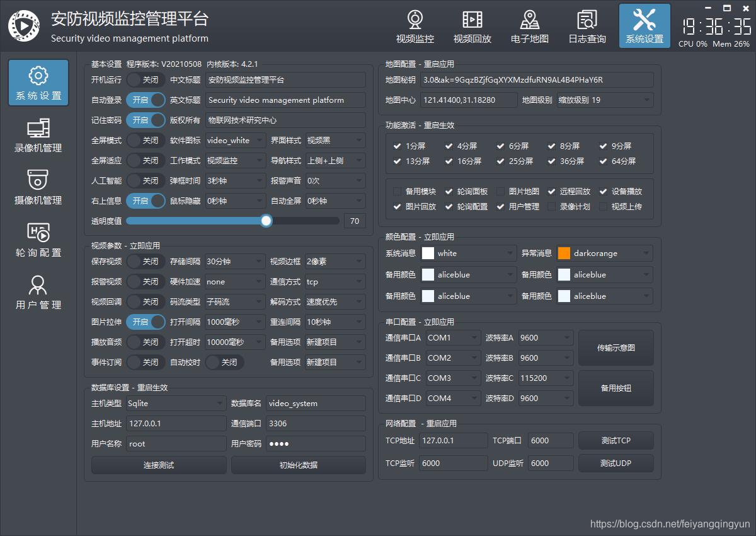Go to 轮询配置 polling configuration
This screenshot has height=536, width=756.
(38, 240)
